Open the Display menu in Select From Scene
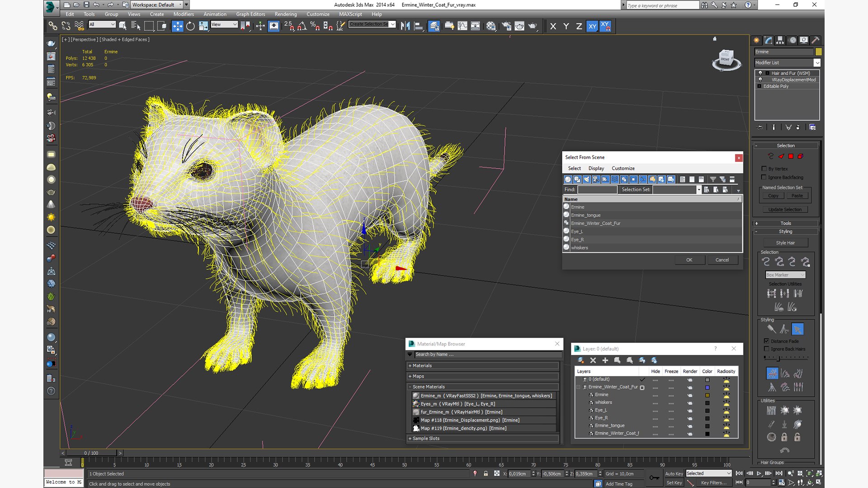 [596, 168]
